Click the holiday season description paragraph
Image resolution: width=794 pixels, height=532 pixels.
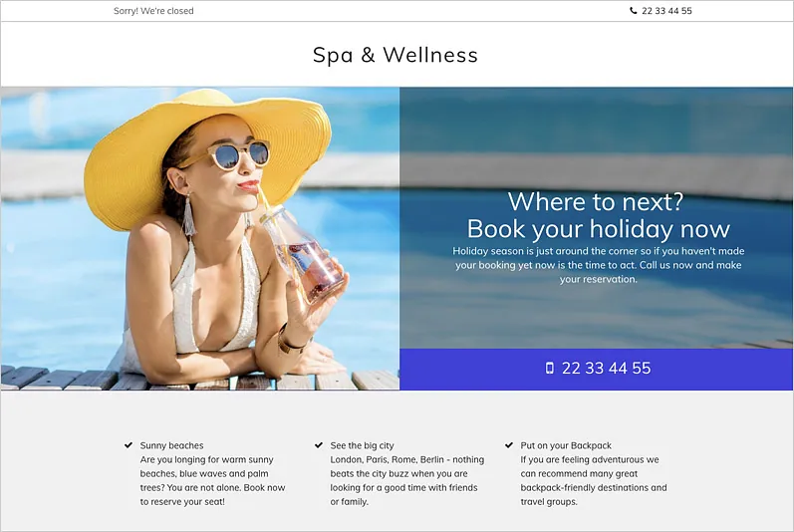tap(598, 265)
